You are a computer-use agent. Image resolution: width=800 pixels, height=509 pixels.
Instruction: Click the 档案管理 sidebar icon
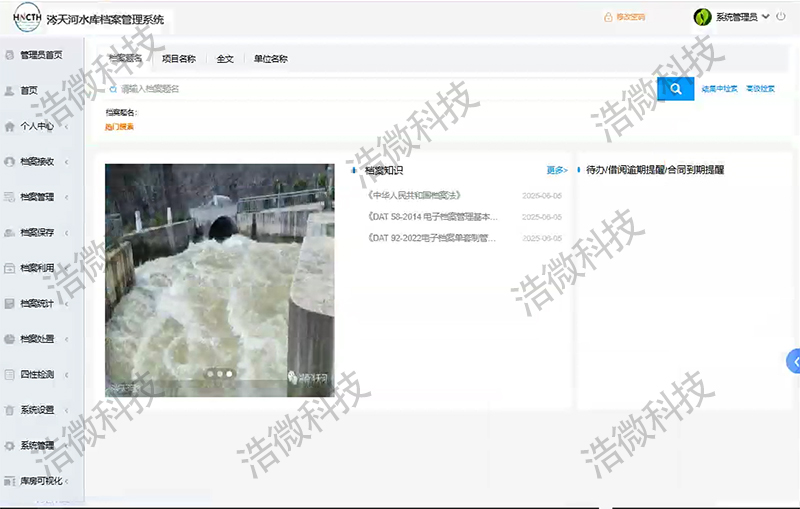9,197
